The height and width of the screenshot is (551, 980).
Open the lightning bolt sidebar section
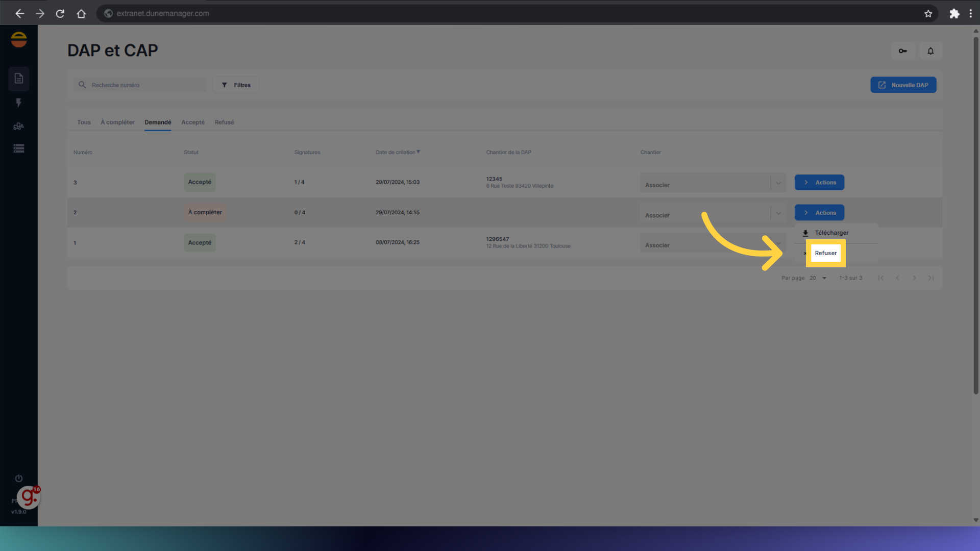click(x=19, y=103)
